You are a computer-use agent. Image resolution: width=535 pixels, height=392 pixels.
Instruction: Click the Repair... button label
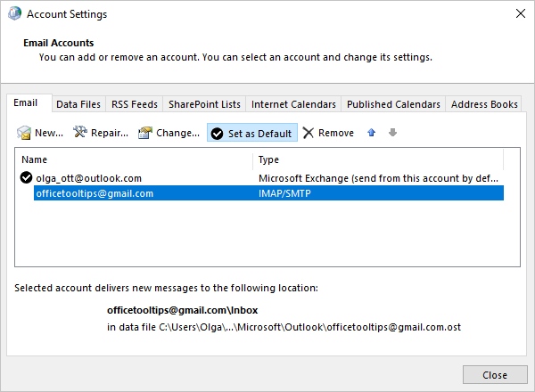[x=110, y=133]
